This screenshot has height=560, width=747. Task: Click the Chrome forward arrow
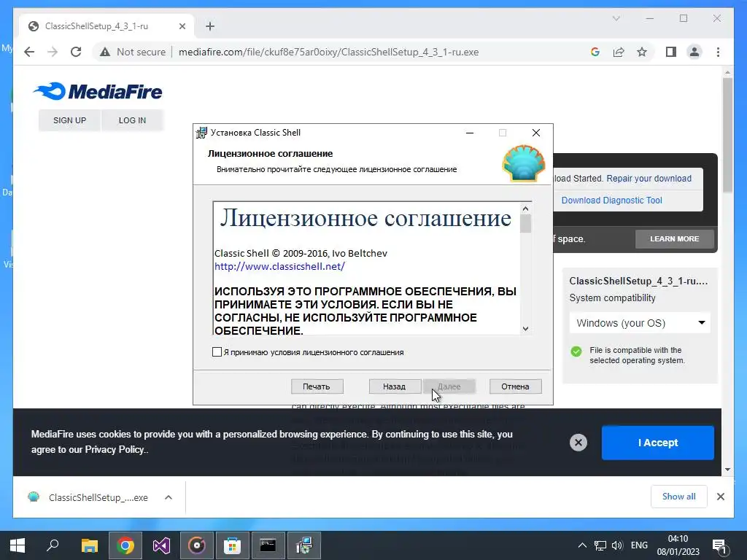click(53, 52)
